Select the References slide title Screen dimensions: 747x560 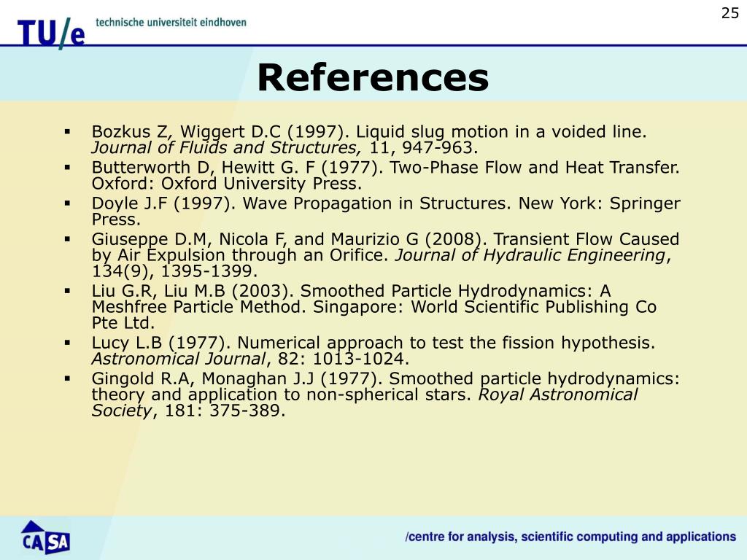pos(373,77)
